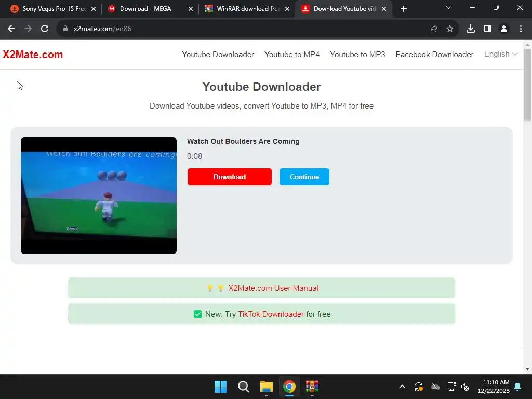Open a new browser tab
This screenshot has width=532, height=399.
click(403, 9)
